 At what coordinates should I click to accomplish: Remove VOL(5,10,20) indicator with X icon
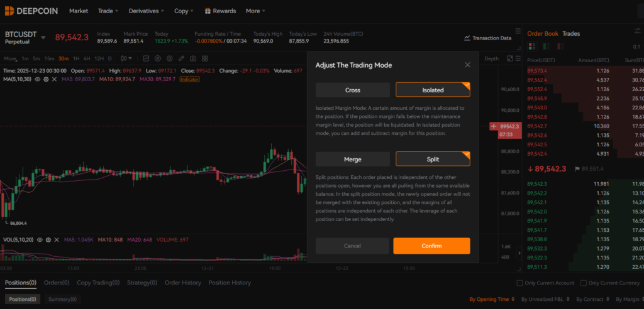pos(57,240)
